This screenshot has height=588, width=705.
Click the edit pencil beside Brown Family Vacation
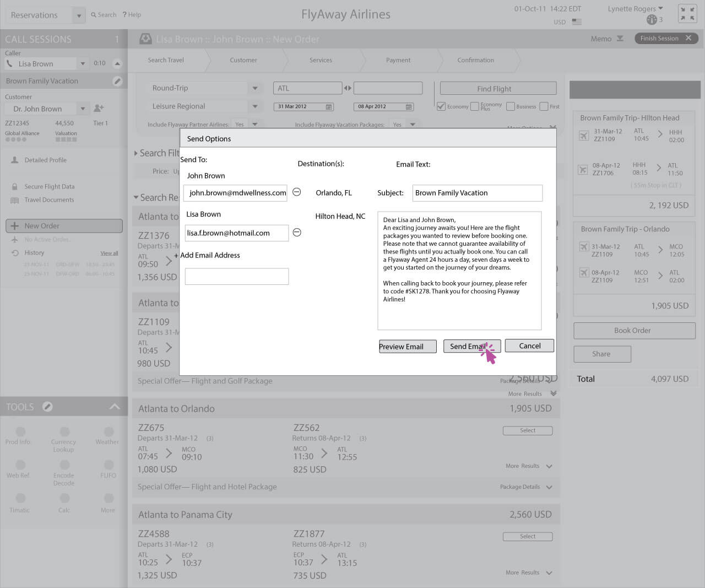tap(117, 81)
